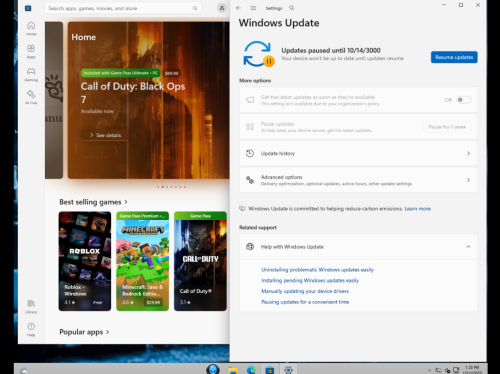The height and width of the screenshot is (374, 500).
Task: Toggle get latest updates switch
Action: point(464,100)
